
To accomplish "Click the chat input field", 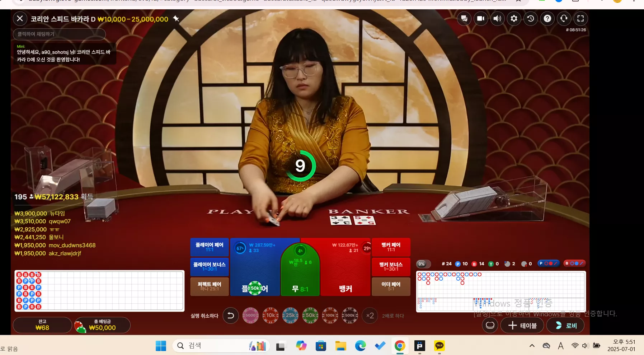I will coord(59,34).
